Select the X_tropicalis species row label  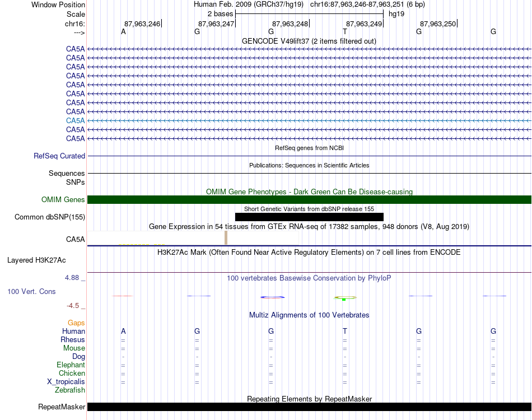tap(66, 382)
